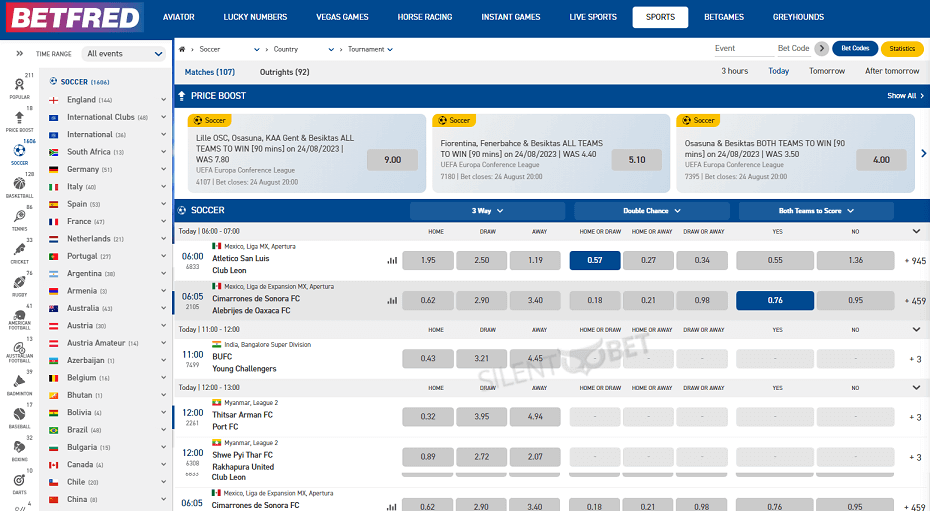Viewport: 930px width, 511px height.
Task: Click the Bet Code input field
Action: point(794,49)
